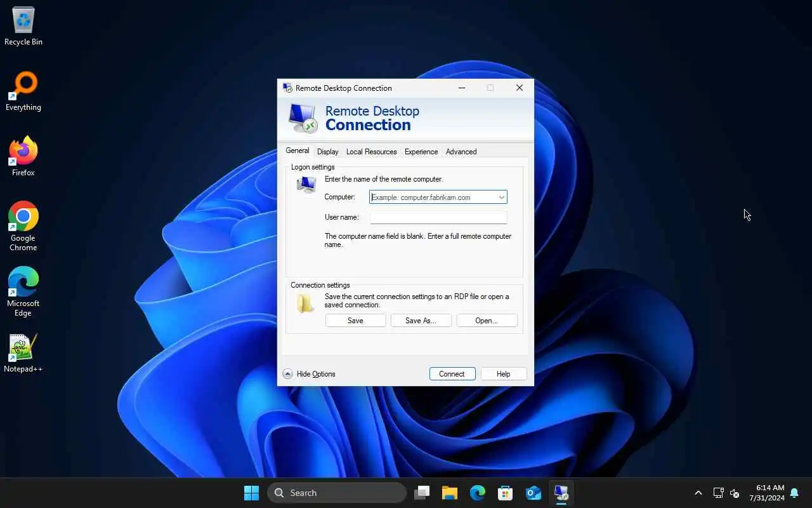
Task: Click the Logon settings computer icon
Action: tap(306, 184)
